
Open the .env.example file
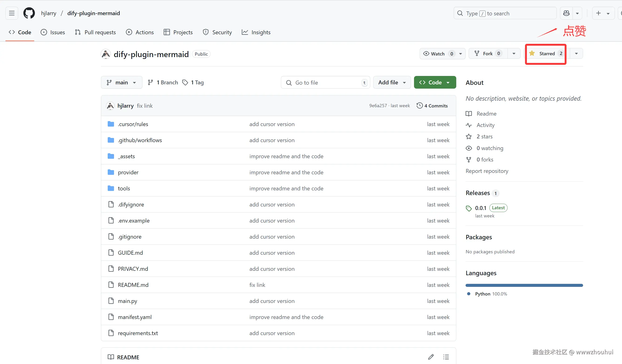click(134, 221)
